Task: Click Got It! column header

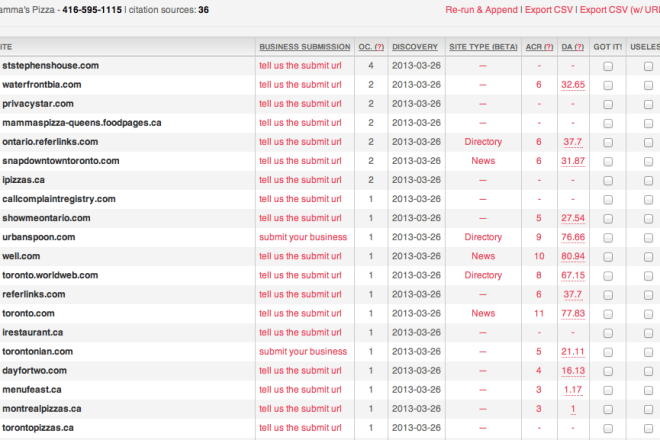Action: (x=607, y=47)
